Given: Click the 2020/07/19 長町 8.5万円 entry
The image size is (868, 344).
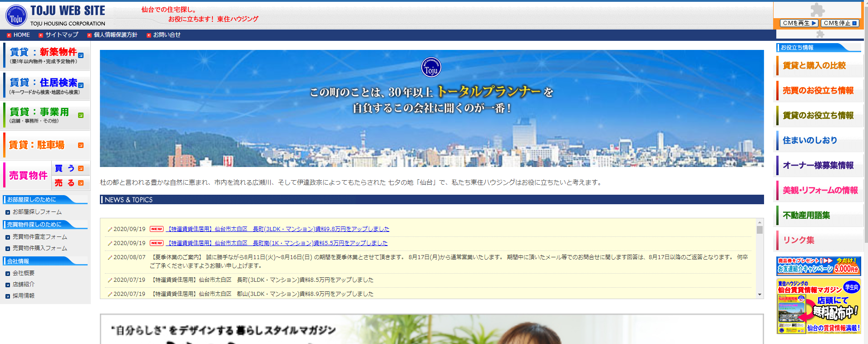Looking at the screenshot, I should (x=263, y=280).
